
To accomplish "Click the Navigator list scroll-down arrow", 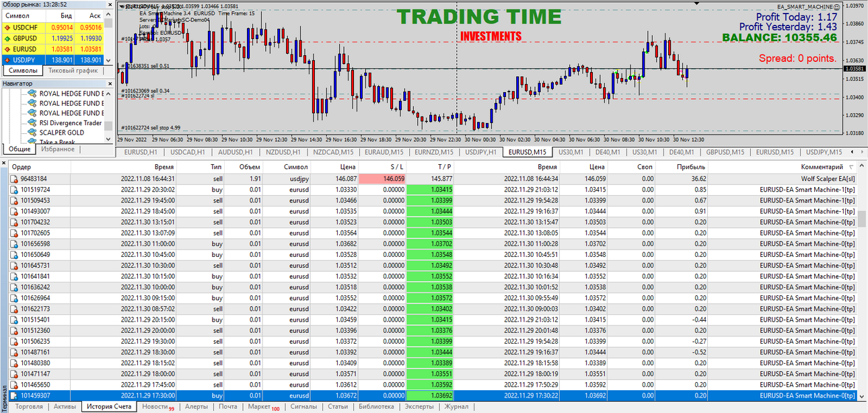I will pos(109,140).
